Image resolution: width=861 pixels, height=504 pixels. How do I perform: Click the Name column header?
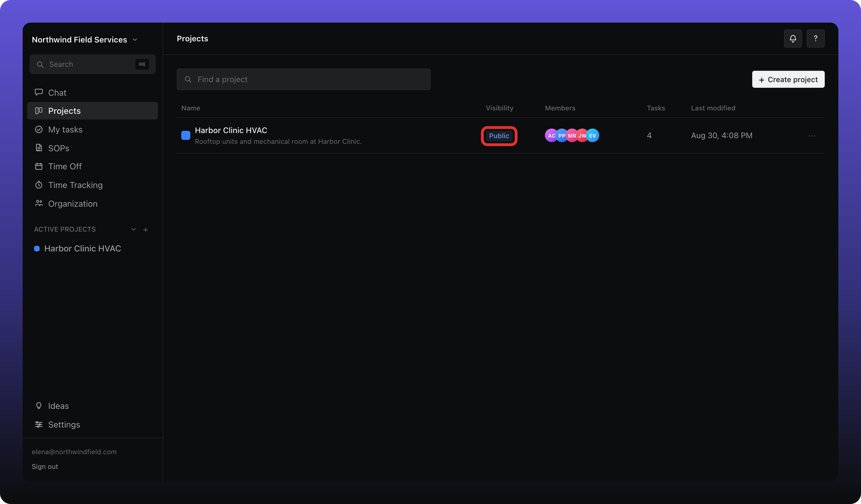click(191, 108)
